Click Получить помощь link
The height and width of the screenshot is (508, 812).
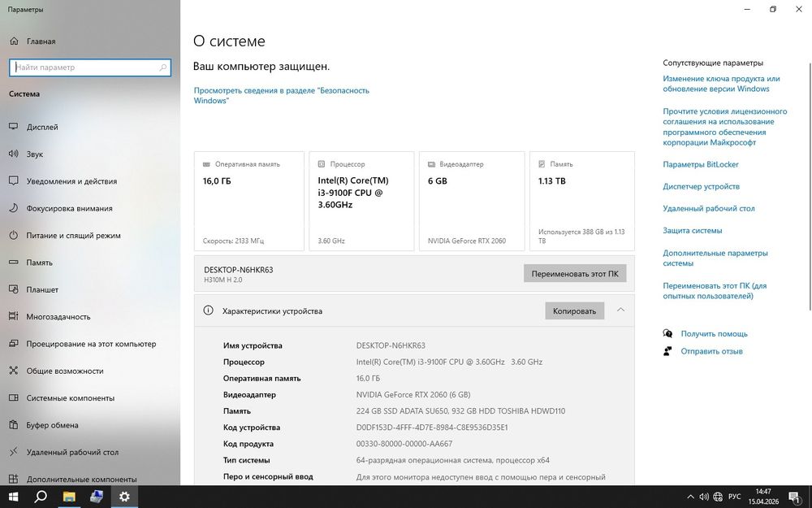tap(714, 334)
